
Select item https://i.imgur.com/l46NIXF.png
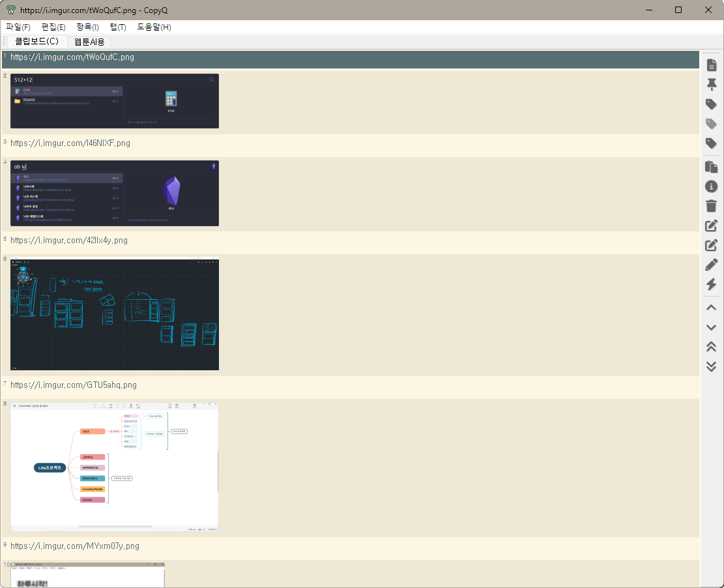tap(350, 145)
